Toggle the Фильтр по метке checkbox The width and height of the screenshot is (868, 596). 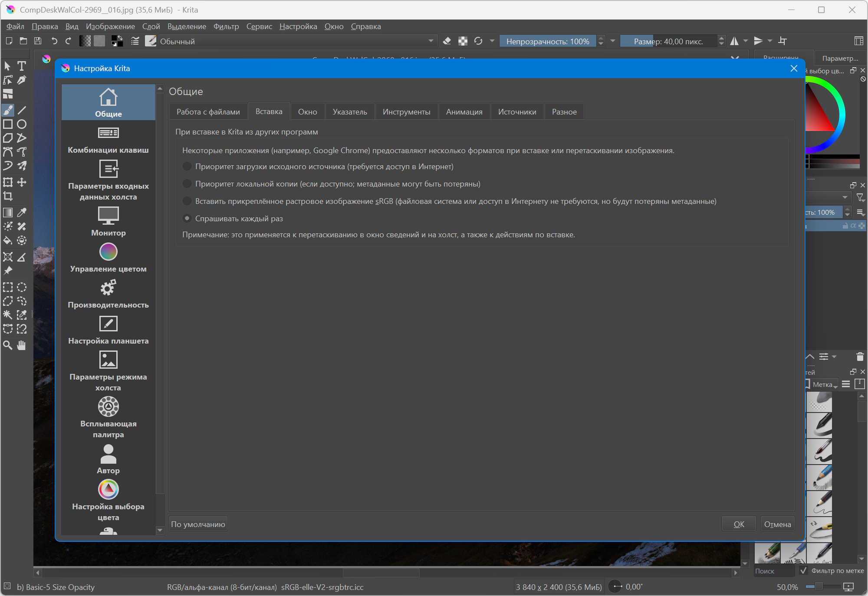803,570
